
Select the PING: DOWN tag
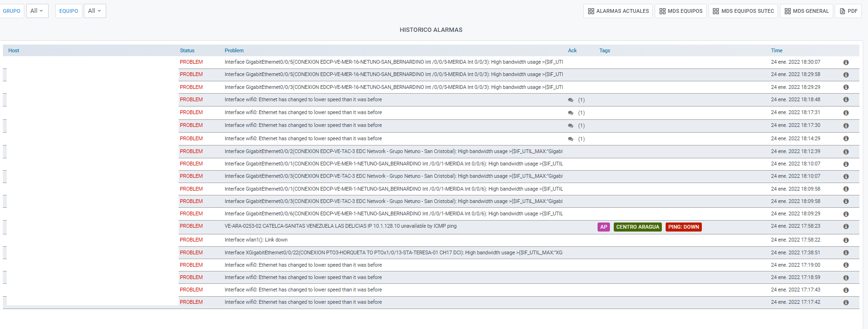683,227
